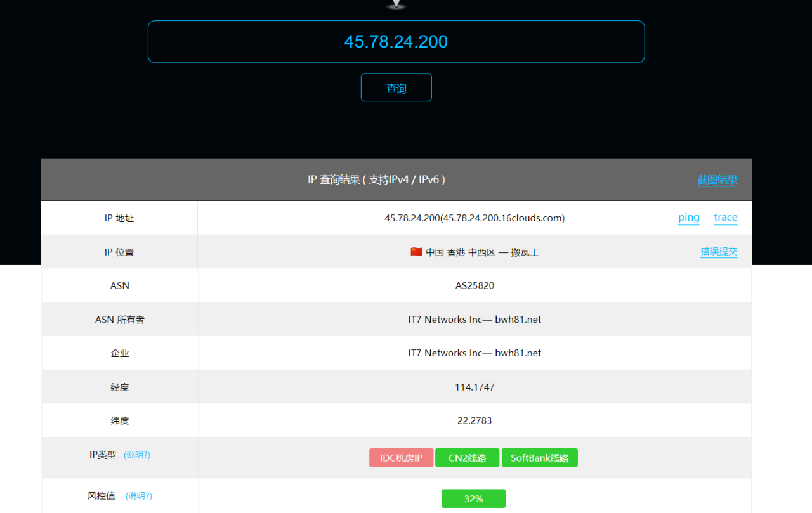Click the China flag icon

[x=416, y=252]
